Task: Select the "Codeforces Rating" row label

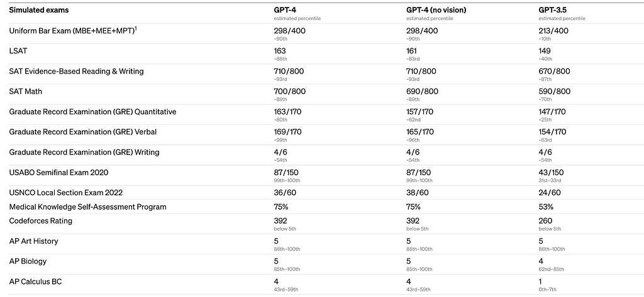Action: tap(42, 221)
